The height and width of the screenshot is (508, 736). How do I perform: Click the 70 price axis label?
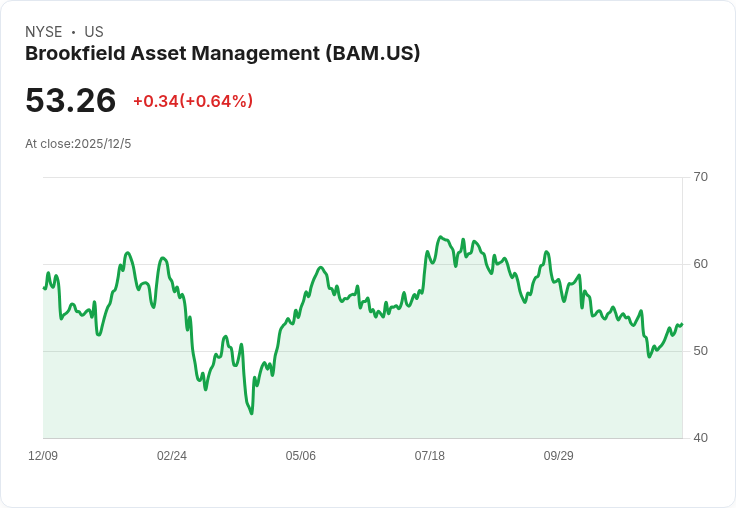(700, 177)
